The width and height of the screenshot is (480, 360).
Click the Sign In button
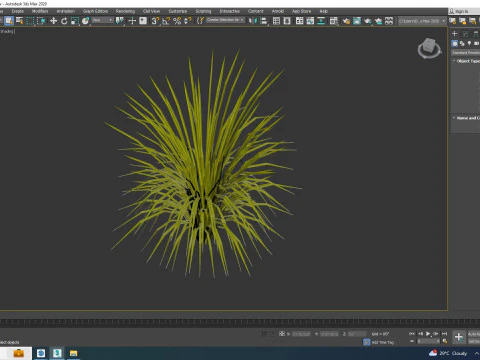coord(462,11)
